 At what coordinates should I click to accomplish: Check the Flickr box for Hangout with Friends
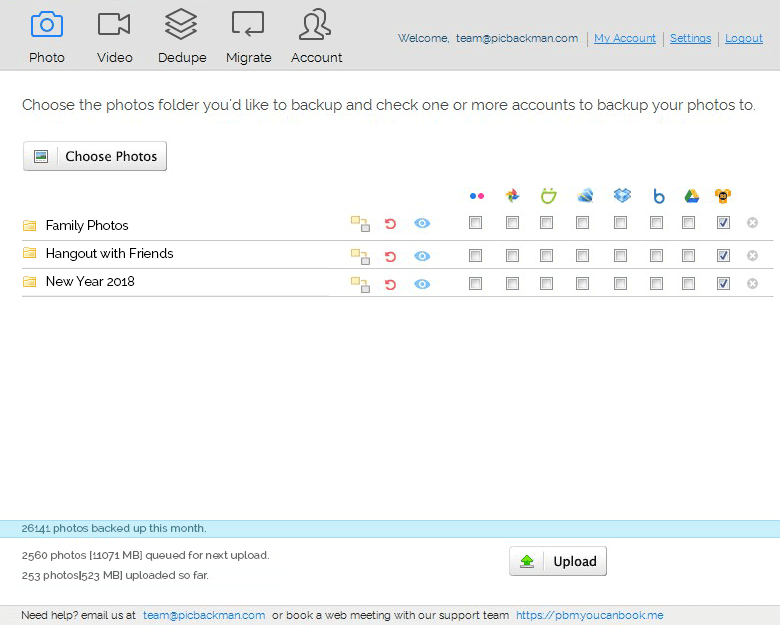pos(476,255)
